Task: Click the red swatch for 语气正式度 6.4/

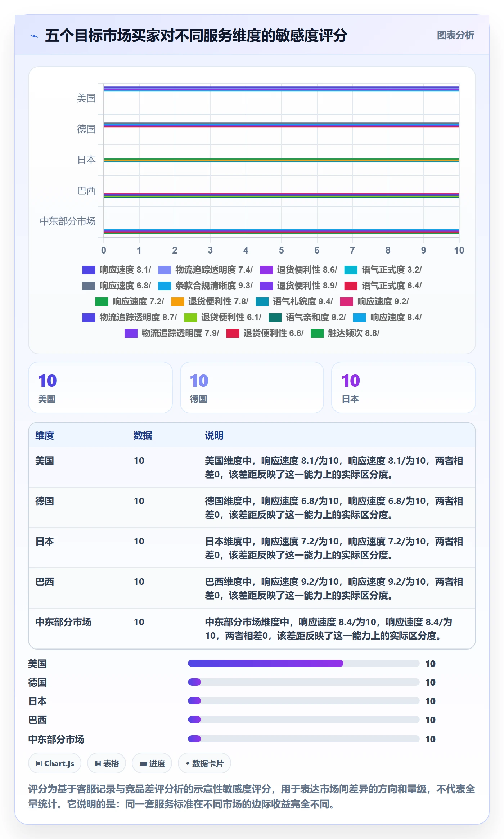Action: click(x=351, y=286)
